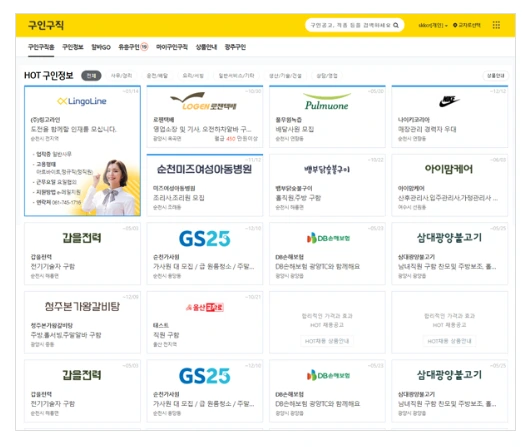Select the 운전/배달 category filter

(x=157, y=76)
